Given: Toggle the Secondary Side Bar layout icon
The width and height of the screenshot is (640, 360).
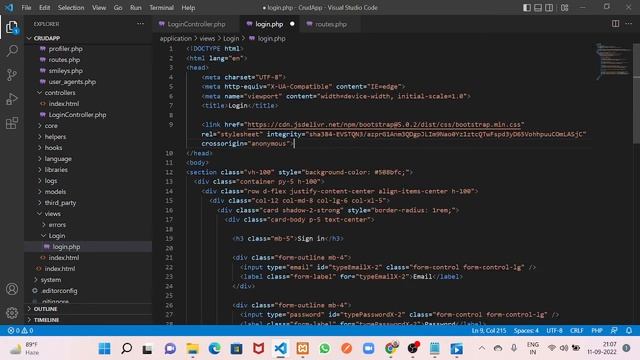Looking at the screenshot, I should pos(549,7).
